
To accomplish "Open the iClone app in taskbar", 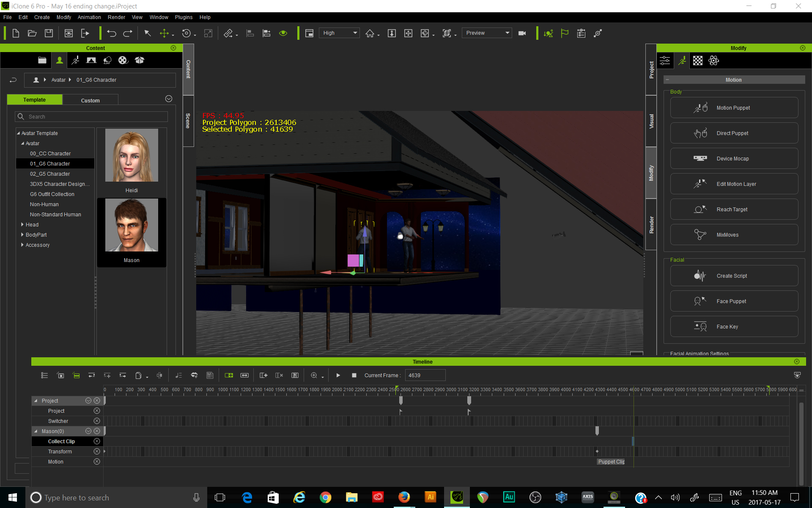I will 457,497.
